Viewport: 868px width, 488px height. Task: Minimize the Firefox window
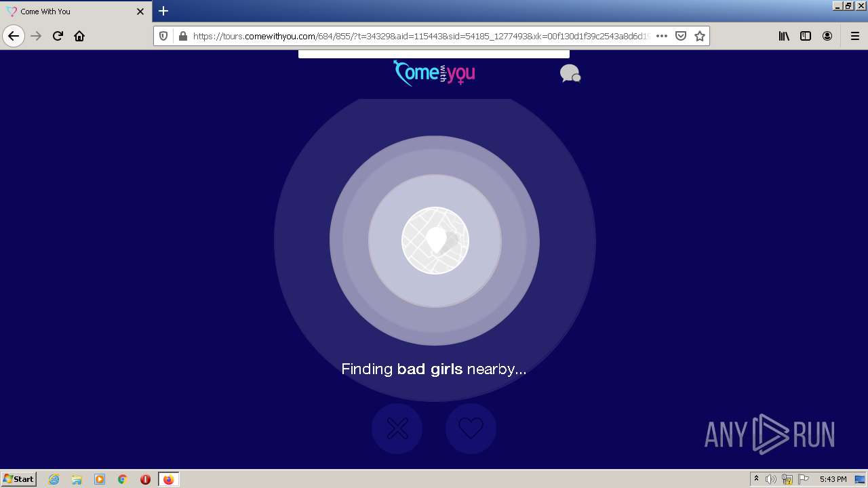point(837,5)
